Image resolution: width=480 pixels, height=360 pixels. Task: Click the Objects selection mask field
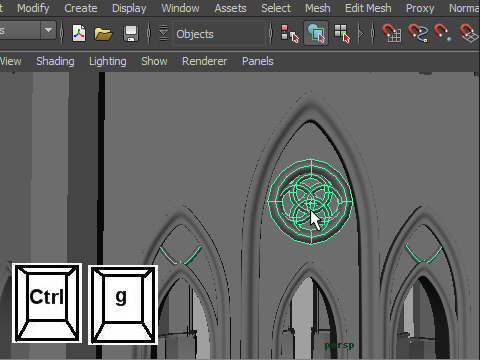219,33
